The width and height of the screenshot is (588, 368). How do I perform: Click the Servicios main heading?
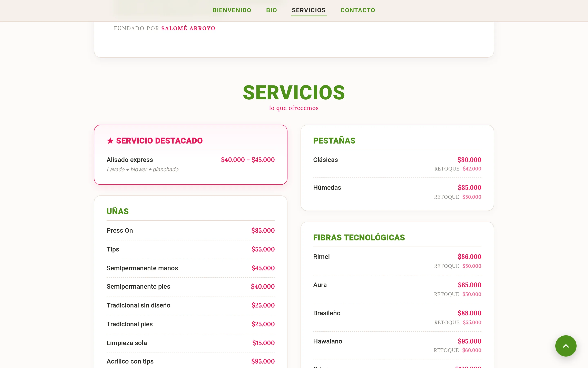tap(294, 92)
